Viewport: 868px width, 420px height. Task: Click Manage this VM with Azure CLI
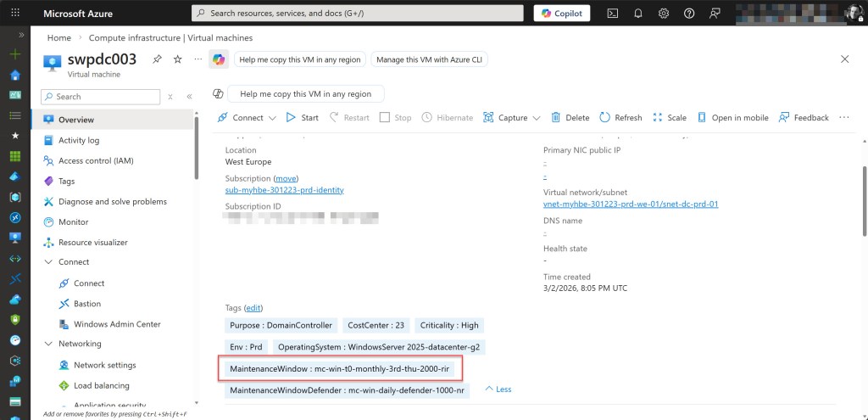click(429, 59)
